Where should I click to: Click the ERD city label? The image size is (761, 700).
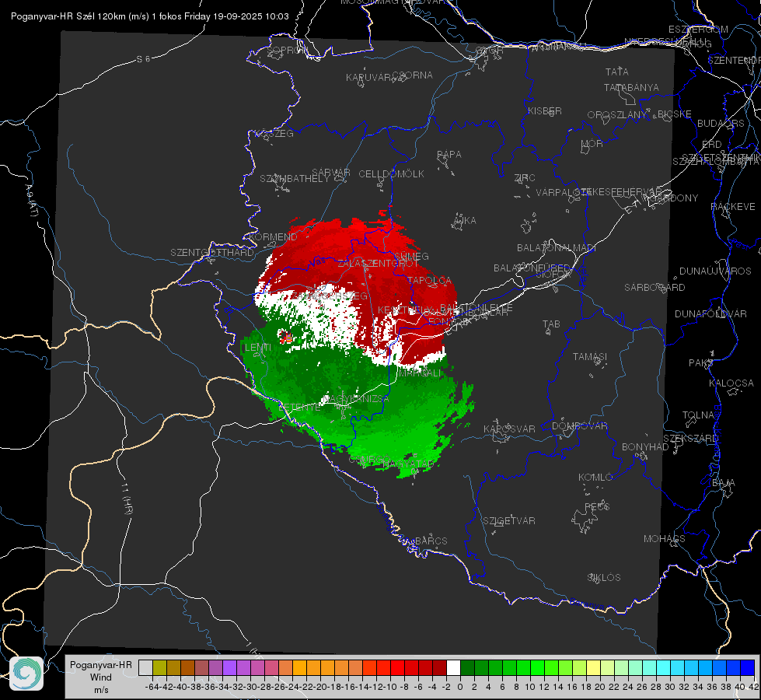pos(711,145)
